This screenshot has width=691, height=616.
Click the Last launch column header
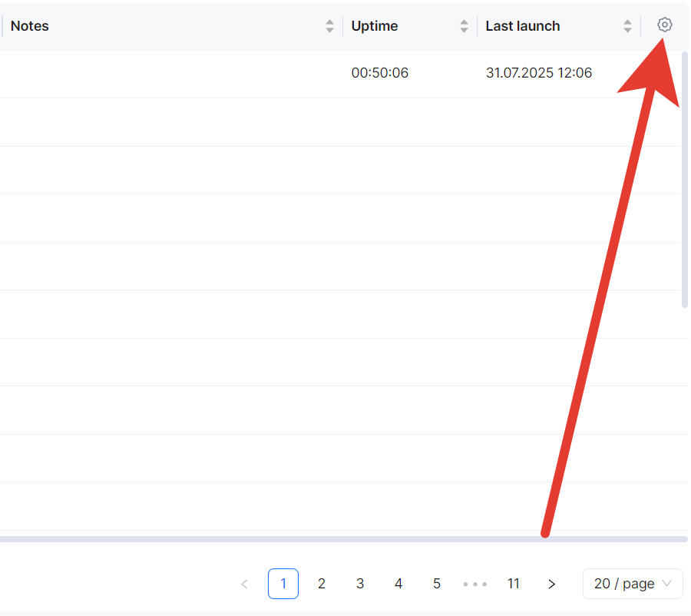[523, 26]
